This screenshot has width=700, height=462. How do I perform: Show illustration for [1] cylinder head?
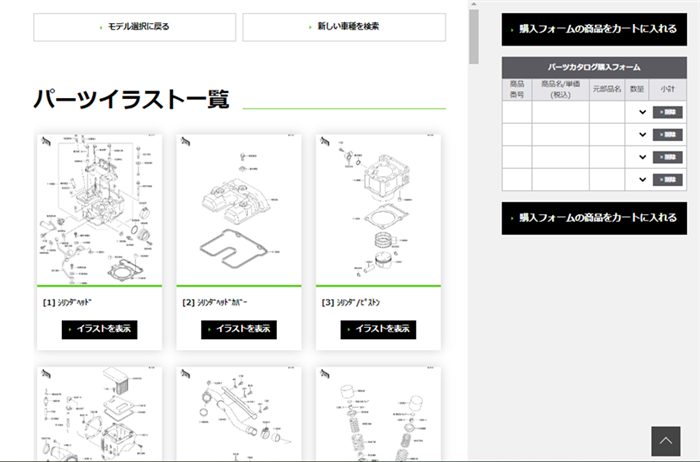pos(99,329)
